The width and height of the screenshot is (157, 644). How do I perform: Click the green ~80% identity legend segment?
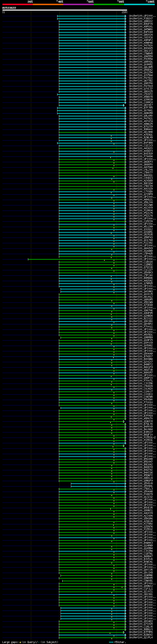pyautogui.click(x=109, y=4)
